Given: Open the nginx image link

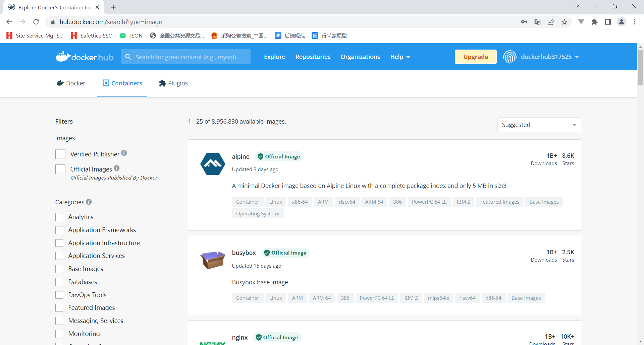Looking at the screenshot, I should (x=240, y=337).
